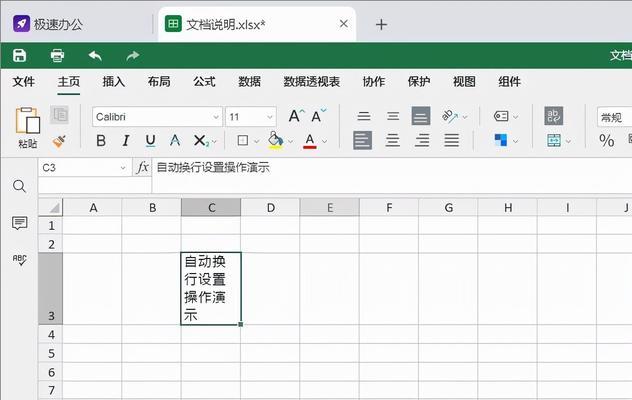Switch to the 数据透视表 tab
632x400 pixels.
coord(312,82)
